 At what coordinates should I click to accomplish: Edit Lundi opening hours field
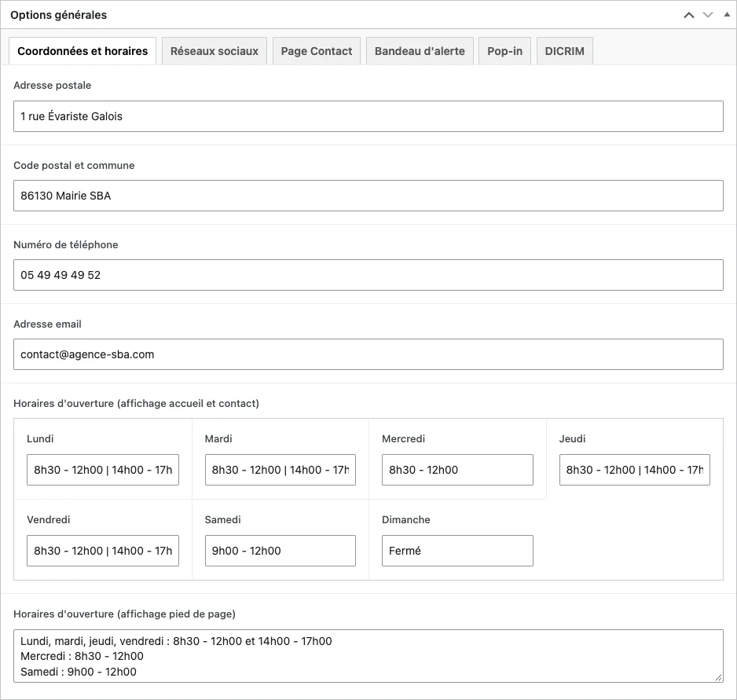click(103, 470)
